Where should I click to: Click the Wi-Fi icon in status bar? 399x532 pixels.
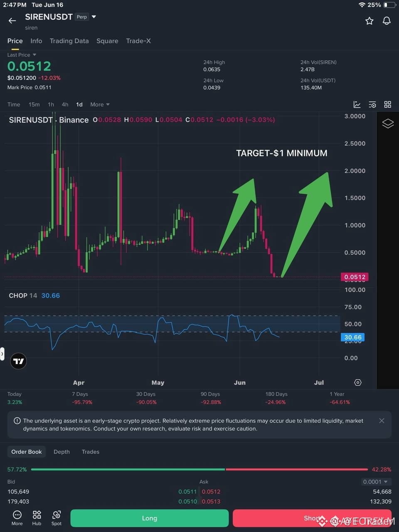click(x=362, y=5)
